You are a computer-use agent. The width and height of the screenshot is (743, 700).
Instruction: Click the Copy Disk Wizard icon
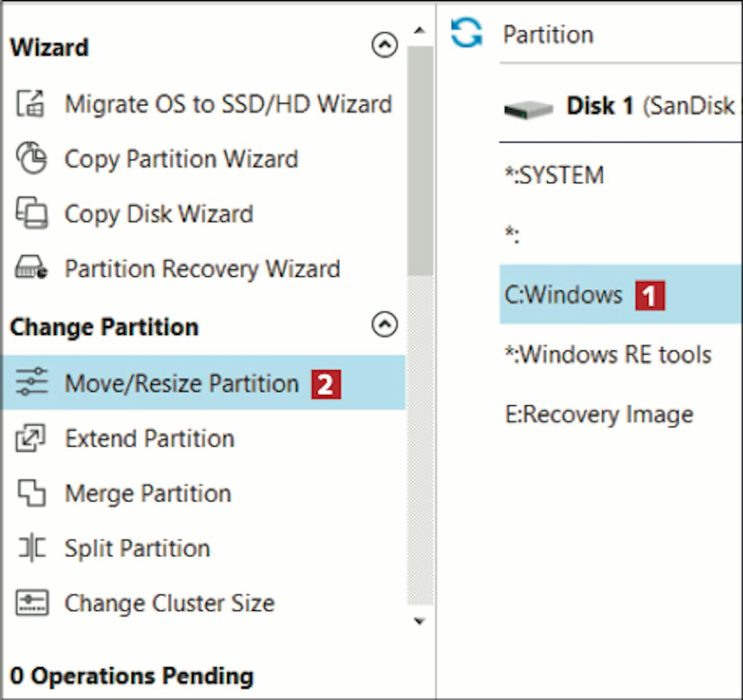pos(31,213)
